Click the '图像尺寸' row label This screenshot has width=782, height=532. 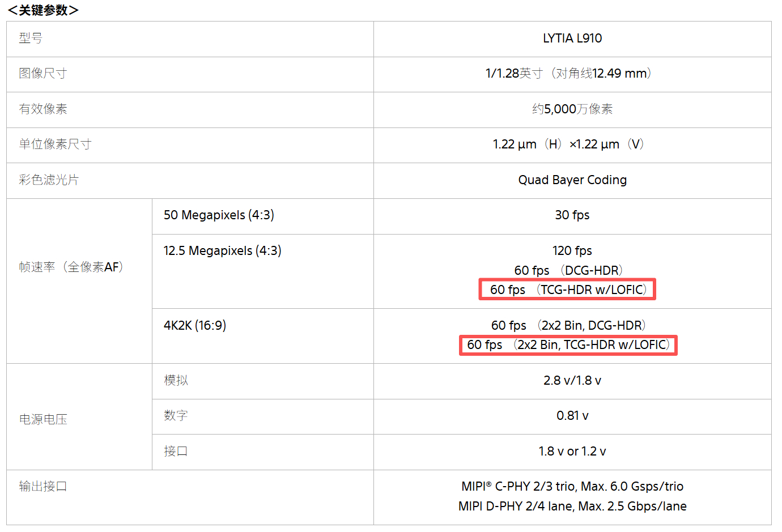(42, 73)
